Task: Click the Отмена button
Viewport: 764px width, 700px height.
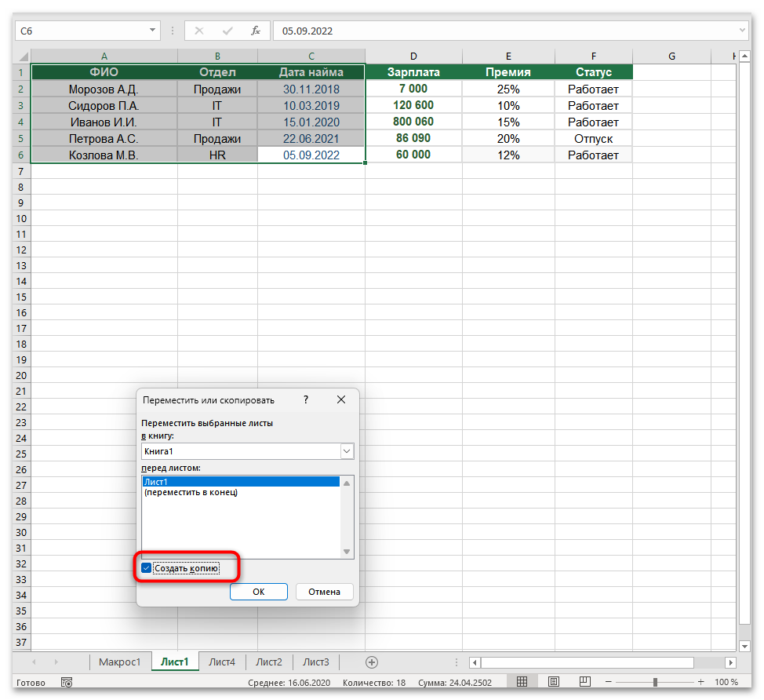Action: coord(324,592)
